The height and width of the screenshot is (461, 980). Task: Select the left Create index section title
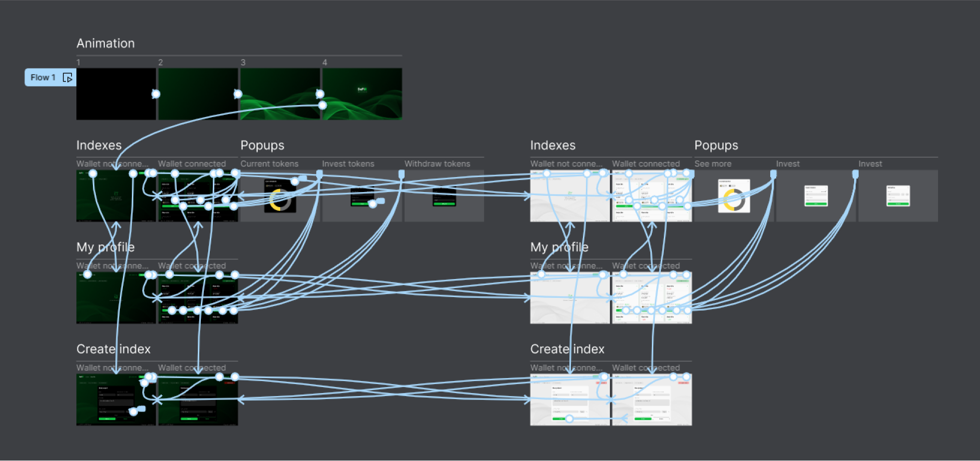tap(113, 349)
